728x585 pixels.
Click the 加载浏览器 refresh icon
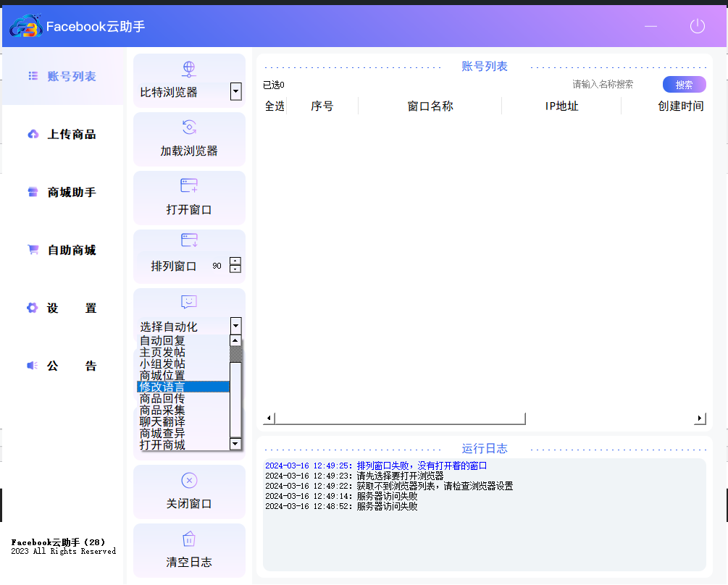[189, 127]
